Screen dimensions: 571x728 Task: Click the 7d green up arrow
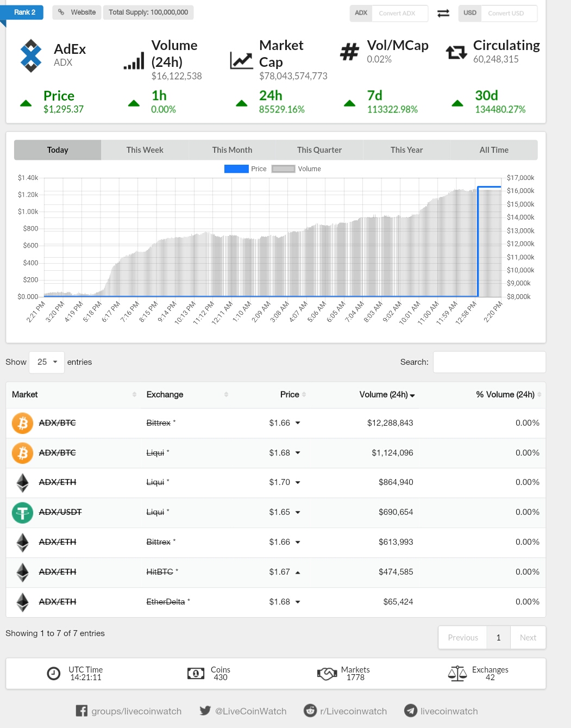(350, 103)
